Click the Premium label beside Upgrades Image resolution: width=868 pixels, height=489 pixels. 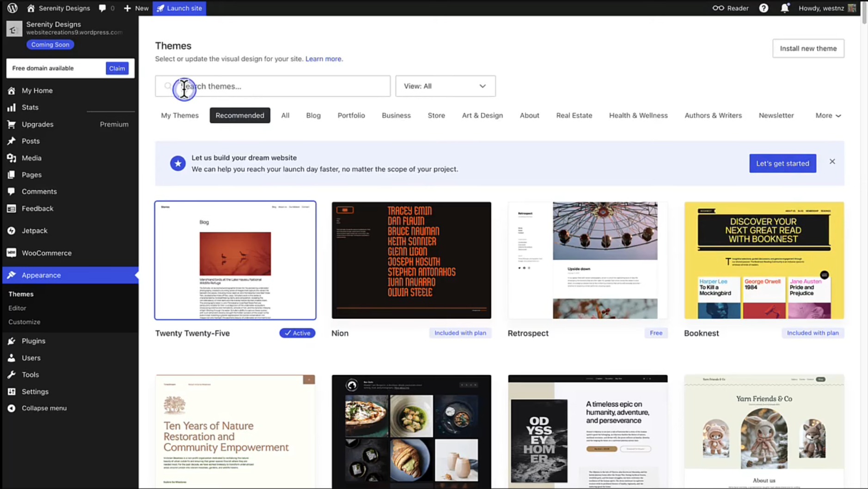click(114, 124)
